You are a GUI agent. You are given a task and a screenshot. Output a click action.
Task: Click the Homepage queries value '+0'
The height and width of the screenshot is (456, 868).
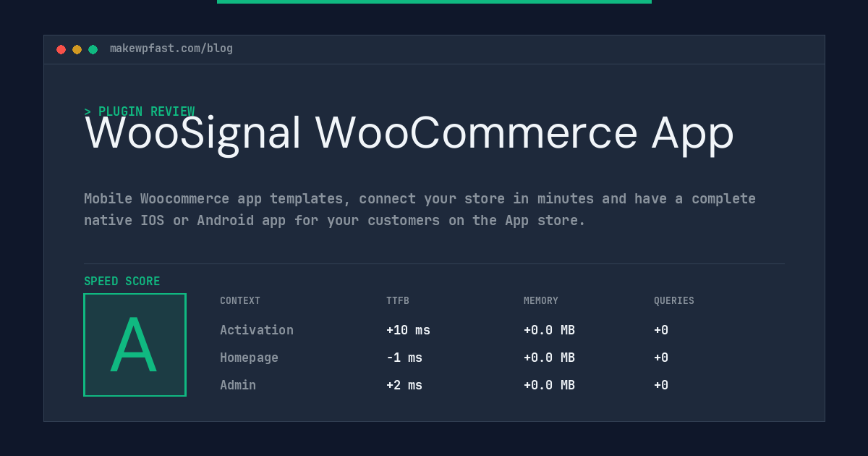[x=661, y=358]
